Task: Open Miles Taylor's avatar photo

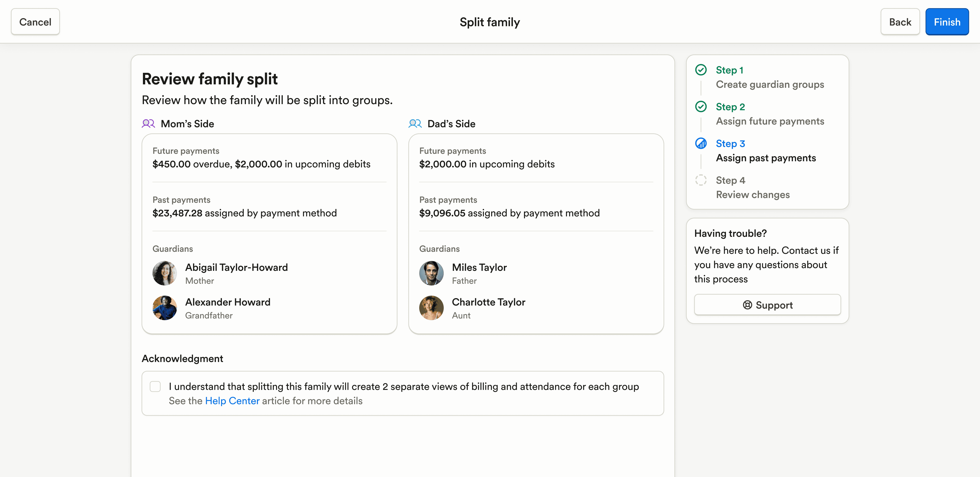Action: click(x=431, y=273)
